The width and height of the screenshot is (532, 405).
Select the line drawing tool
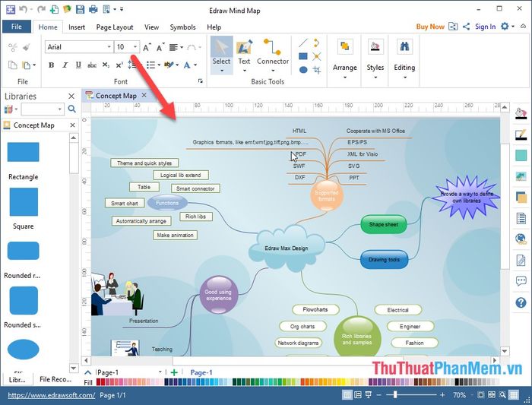tap(303, 43)
